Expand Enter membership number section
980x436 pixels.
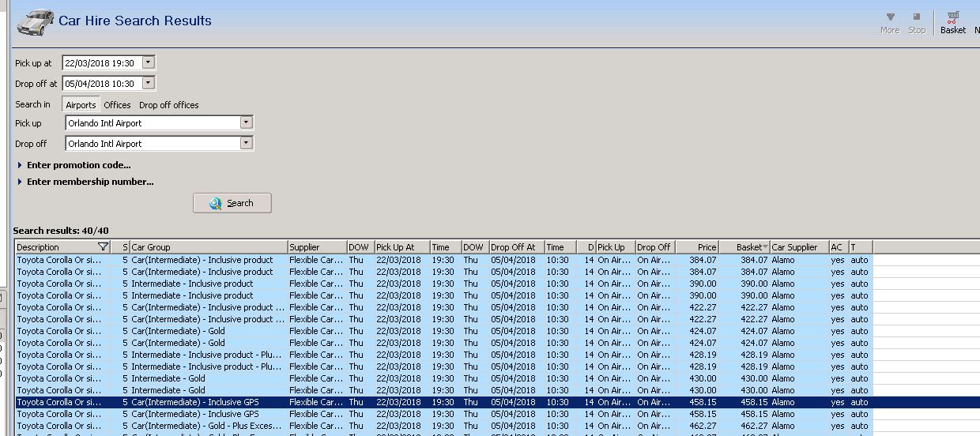tap(89, 182)
